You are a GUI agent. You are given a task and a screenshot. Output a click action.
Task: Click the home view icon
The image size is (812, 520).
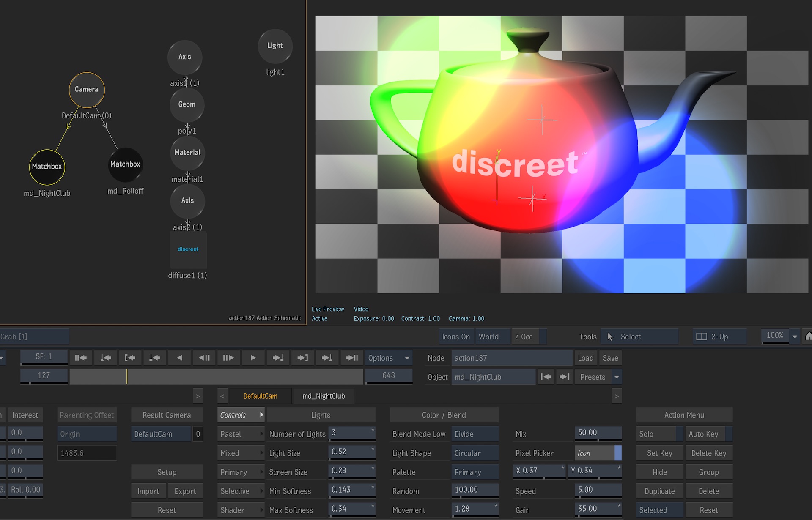pyautogui.click(x=808, y=337)
